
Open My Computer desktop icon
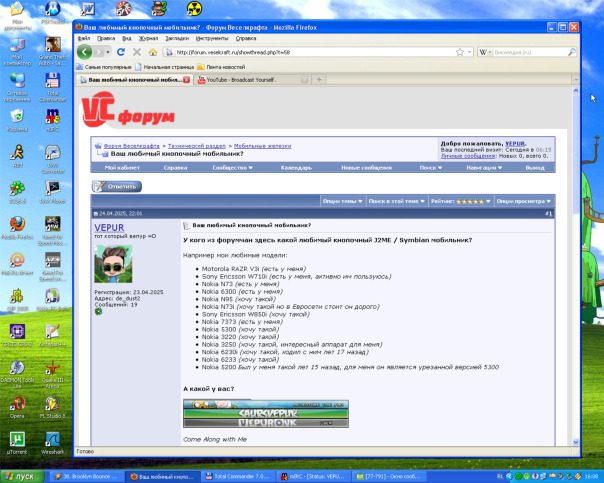click(x=17, y=52)
